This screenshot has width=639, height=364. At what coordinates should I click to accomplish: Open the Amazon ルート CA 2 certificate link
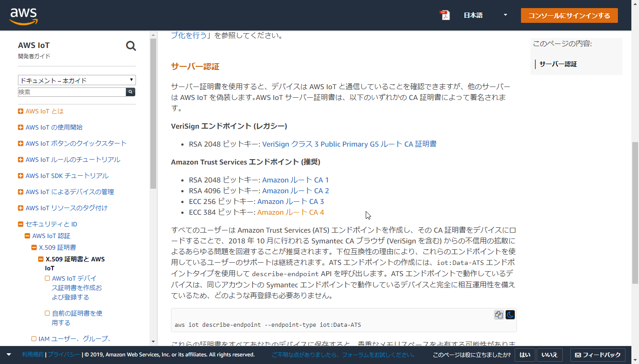tap(296, 191)
